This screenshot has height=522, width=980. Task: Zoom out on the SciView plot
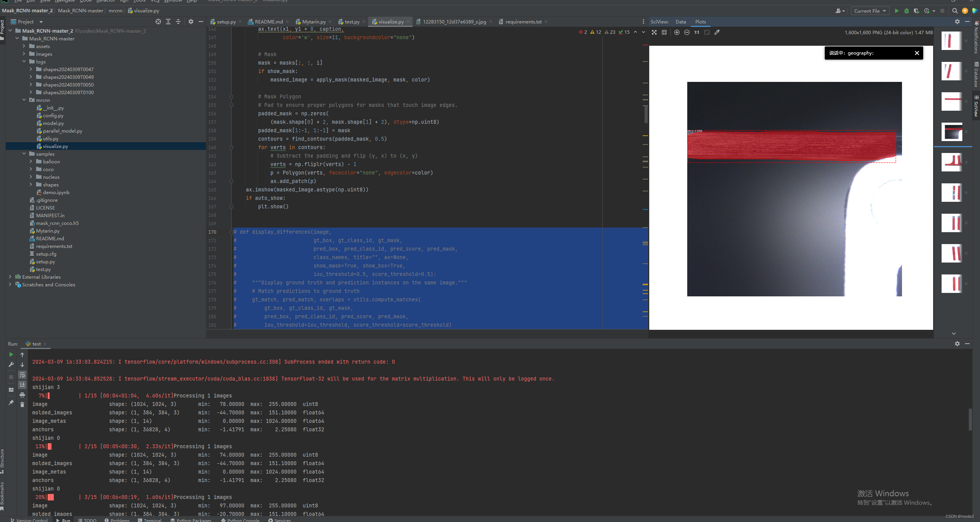click(687, 32)
